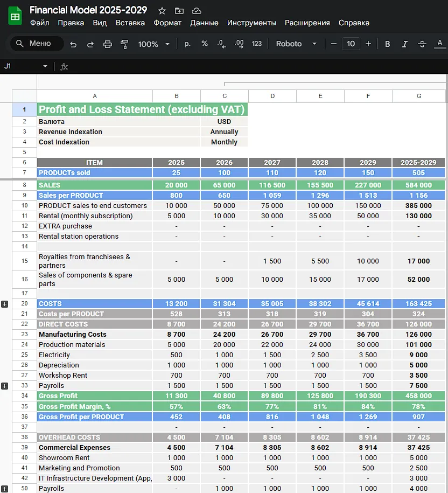Viewport: 448px width, 493px height.
Task: Toggle bold formatting
Action: pyautogui.click(x=387, y=44)
